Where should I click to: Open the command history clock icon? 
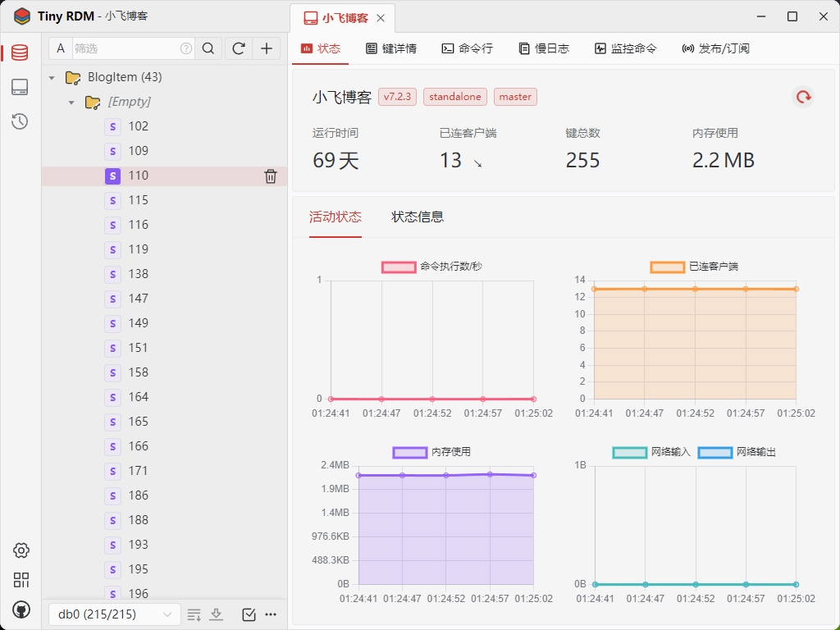pyautogui.click(x=20, y=121)
